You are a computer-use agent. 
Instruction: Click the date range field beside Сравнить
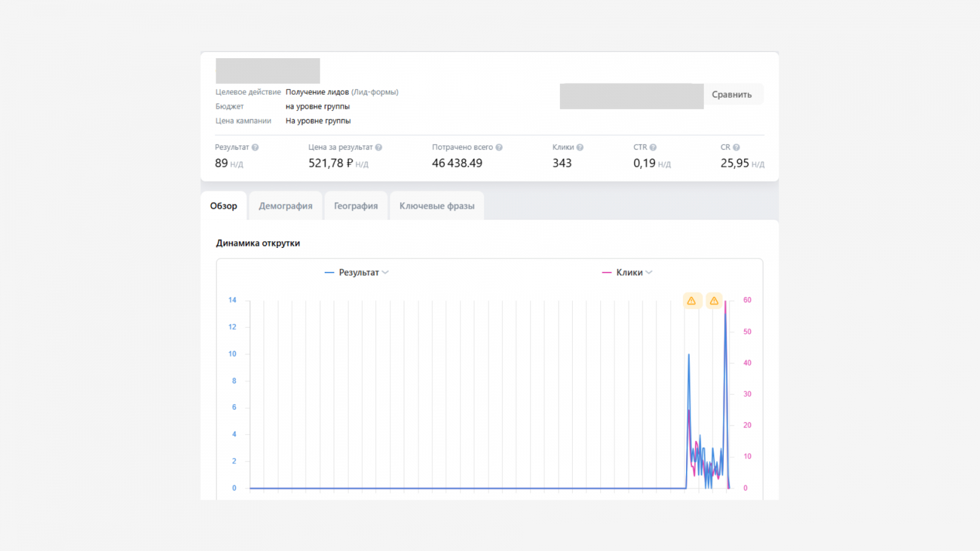pyautogui.click(x=631, y=96)
